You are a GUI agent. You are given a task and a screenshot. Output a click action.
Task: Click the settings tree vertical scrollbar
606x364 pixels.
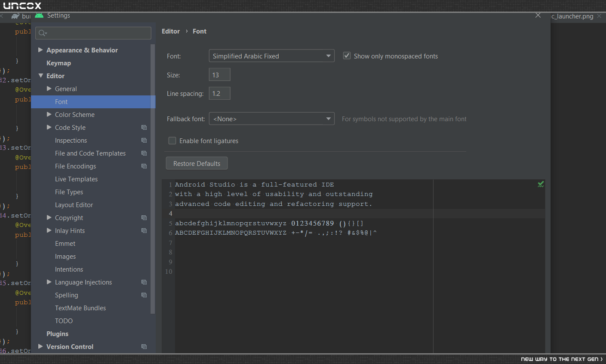(153, 178)
